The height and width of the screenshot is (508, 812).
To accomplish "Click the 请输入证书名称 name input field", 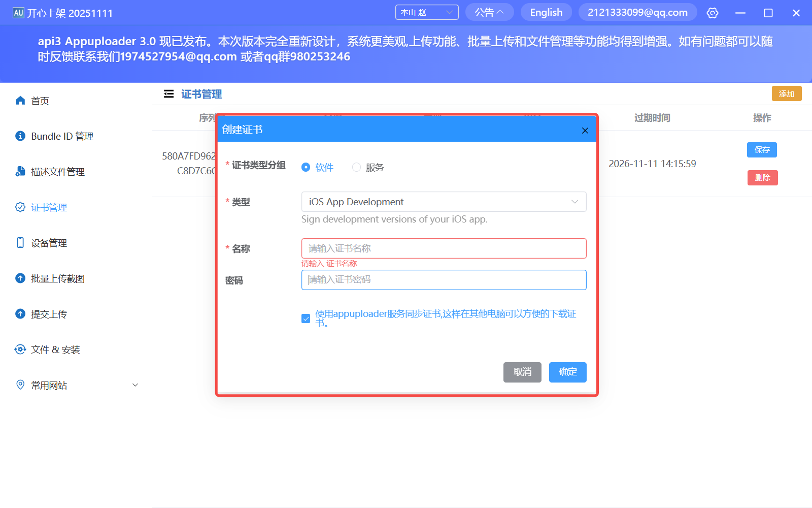I will (443, 248).
